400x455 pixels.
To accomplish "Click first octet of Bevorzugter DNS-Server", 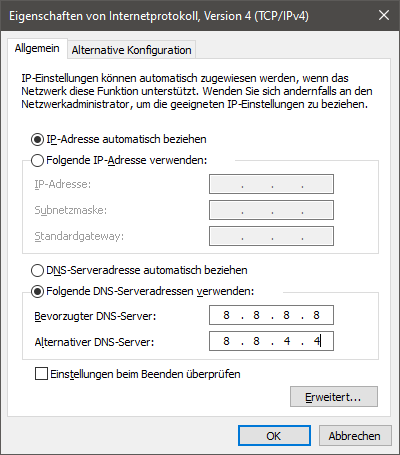I will coord(227,315).
